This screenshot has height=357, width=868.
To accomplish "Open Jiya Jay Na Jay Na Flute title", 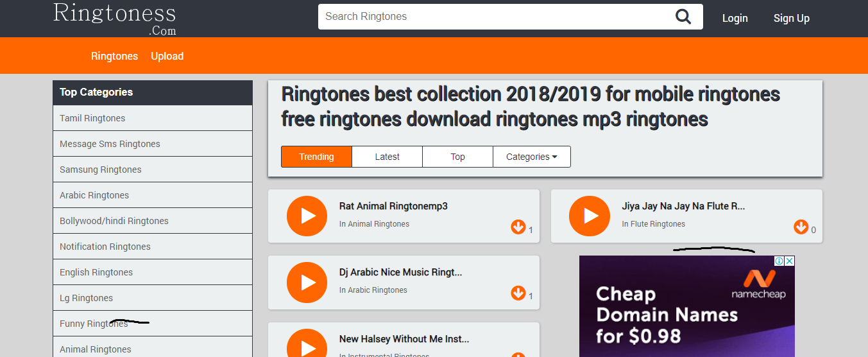I will click(x=683, y=206).
